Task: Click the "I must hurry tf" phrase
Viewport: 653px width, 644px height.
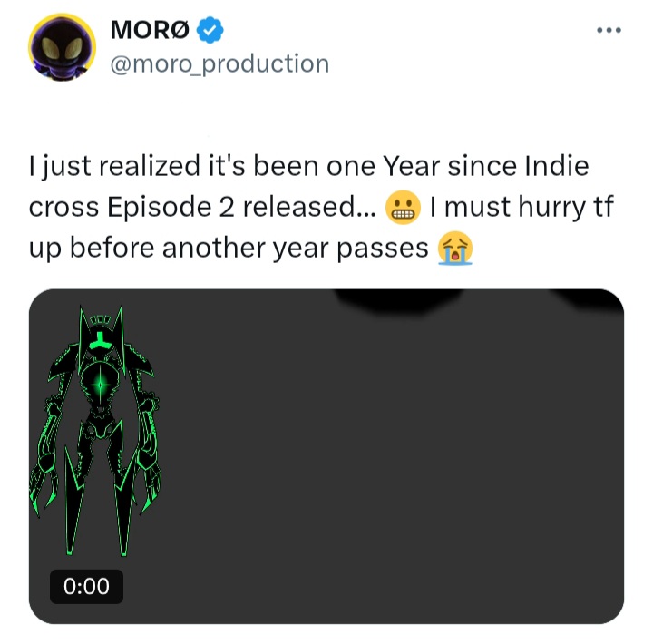Action: click(x=521, y=208)
